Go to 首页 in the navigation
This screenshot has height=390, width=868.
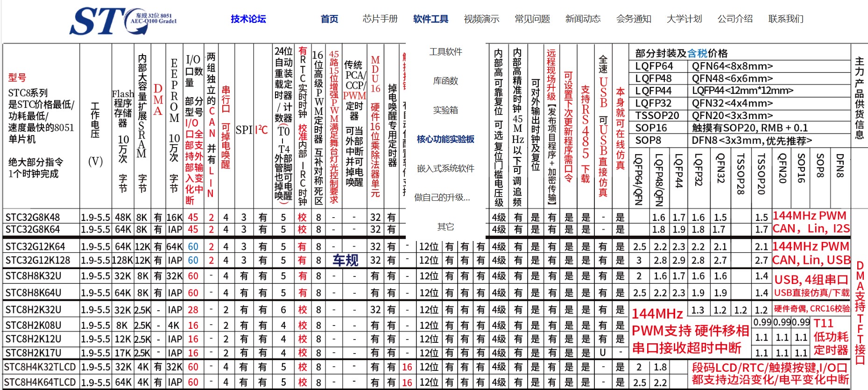(x=329, y=19)
